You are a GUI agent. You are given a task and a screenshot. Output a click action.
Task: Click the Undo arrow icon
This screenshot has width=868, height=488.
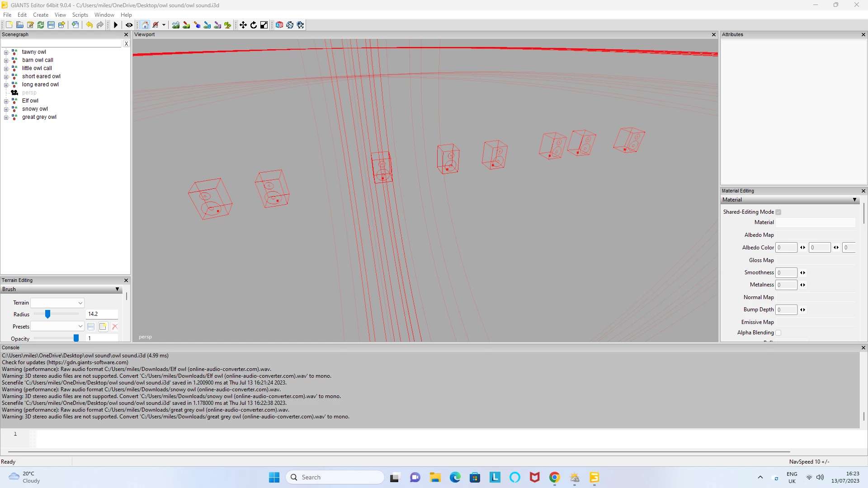90,25
